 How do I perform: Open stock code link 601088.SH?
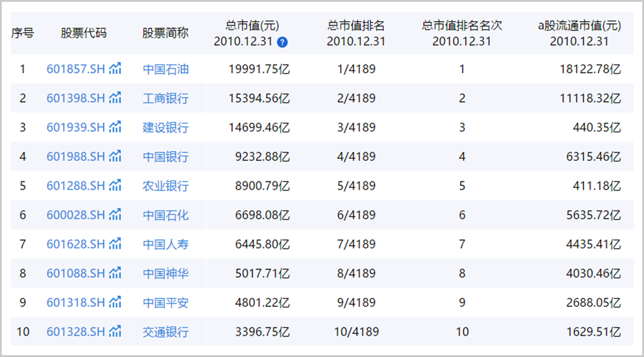[x=75, y=273]
